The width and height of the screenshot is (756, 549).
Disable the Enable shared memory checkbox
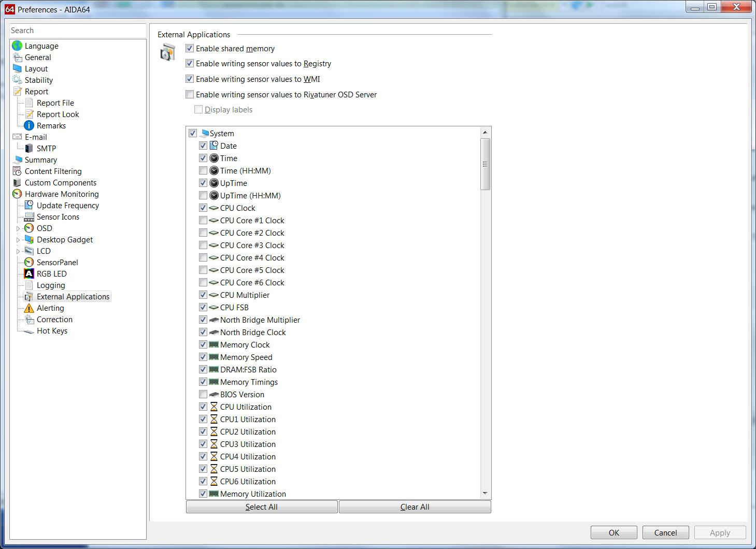(x=190, y=48)
